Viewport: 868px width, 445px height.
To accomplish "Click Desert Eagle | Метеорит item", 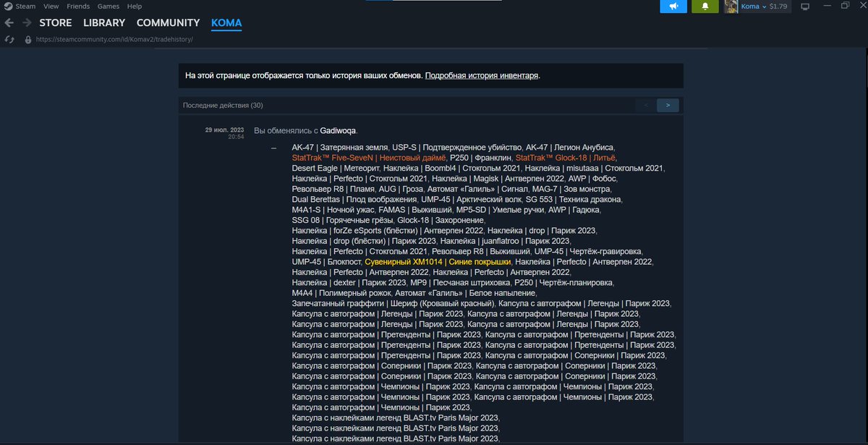I will click(335, 169).
